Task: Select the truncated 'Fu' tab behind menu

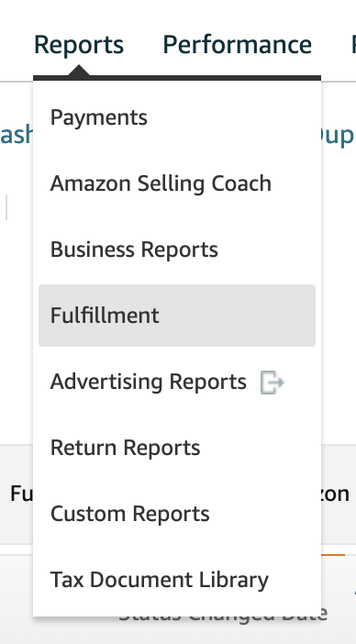Action: coord(21,494)
